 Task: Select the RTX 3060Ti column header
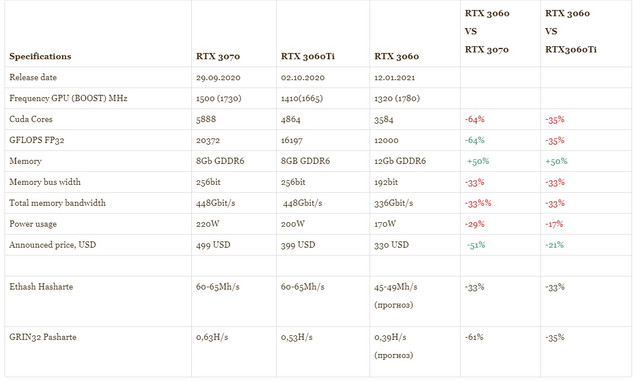coord(308,56)
